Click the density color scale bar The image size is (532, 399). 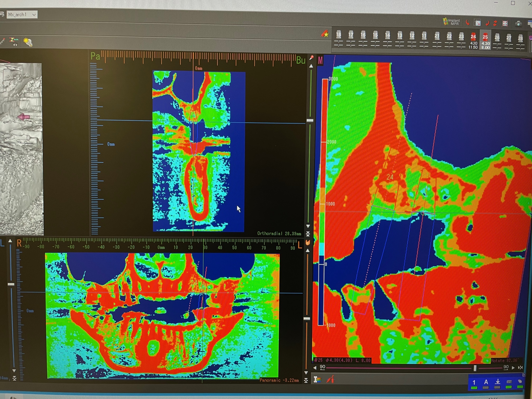(323, 202)
